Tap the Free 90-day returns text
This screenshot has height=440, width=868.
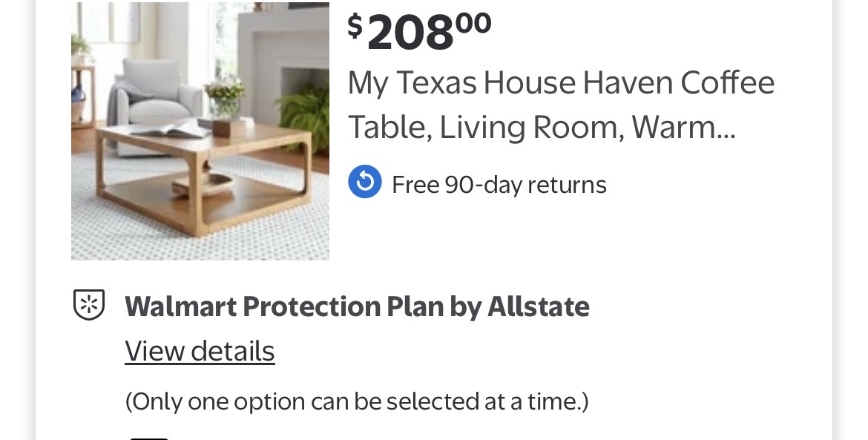pos(499,184)
